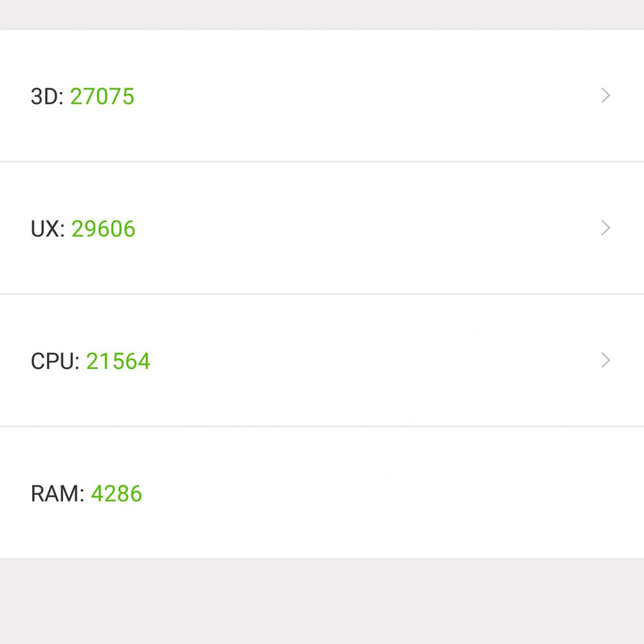Select the green 27075 score value
This screenshot has height=644, width=644.
(x=102, y=97)
